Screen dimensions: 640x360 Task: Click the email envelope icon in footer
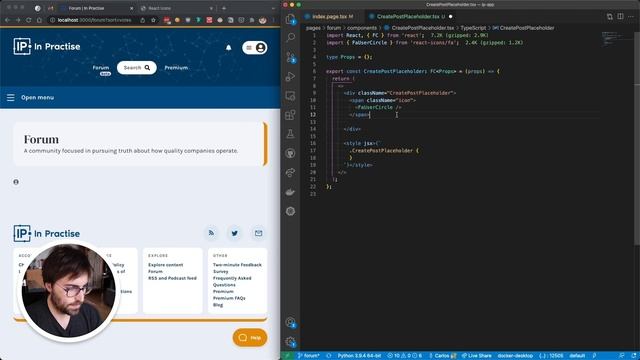point(258,233)
